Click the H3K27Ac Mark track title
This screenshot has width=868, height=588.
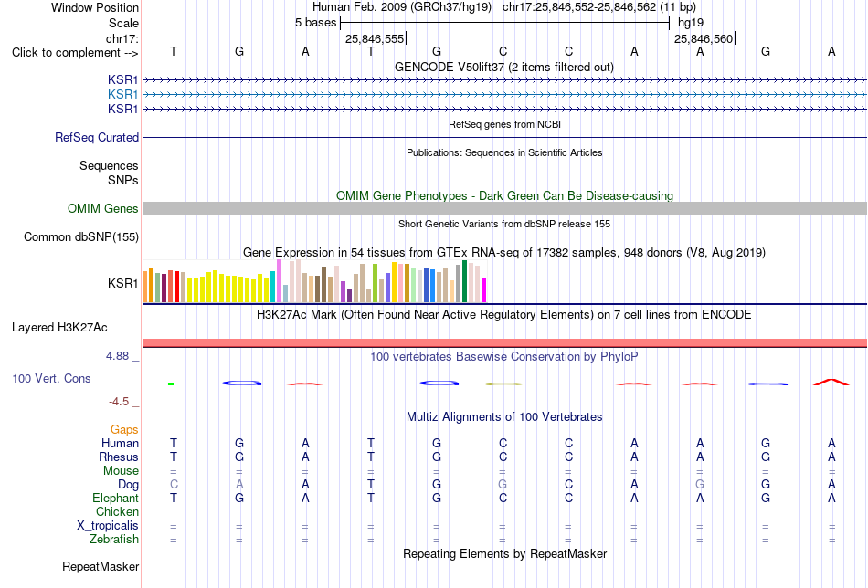(504, 315)
